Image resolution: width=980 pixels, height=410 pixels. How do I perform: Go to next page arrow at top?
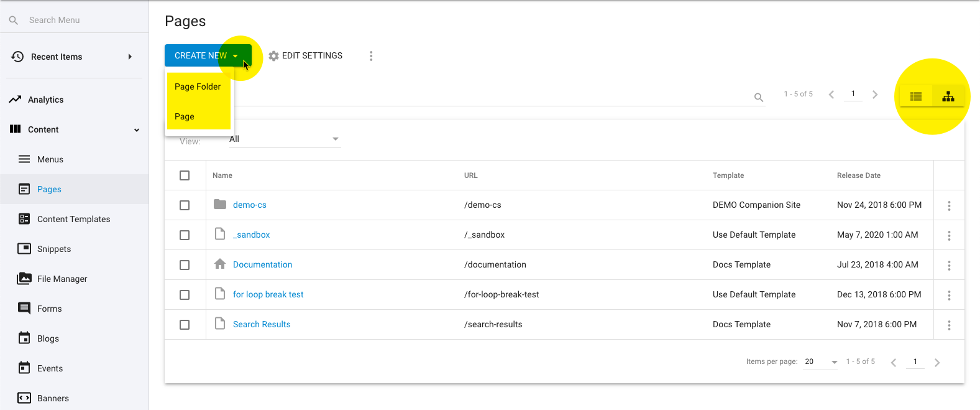coord(875,95)
